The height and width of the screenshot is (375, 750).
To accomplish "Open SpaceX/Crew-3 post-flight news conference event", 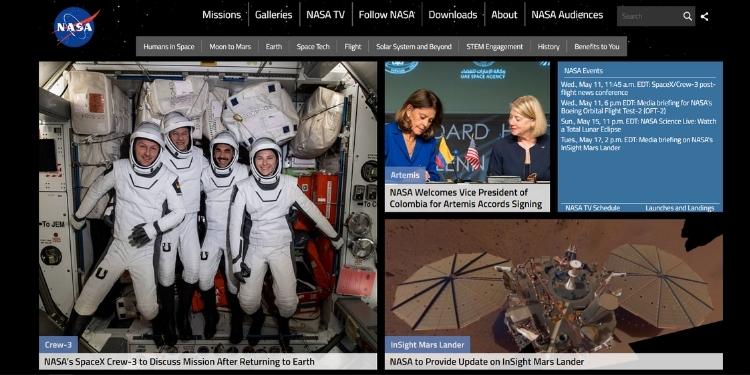I will pos(638,88).
